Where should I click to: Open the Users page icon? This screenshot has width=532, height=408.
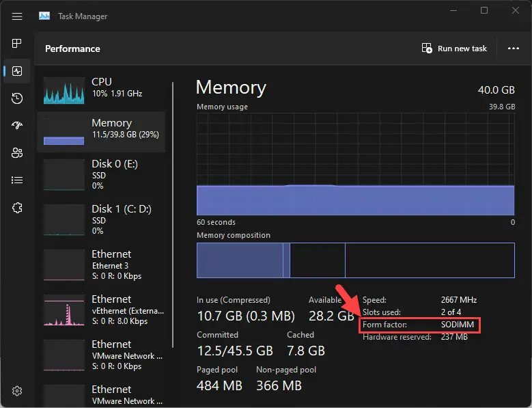(x=17, y=153)
